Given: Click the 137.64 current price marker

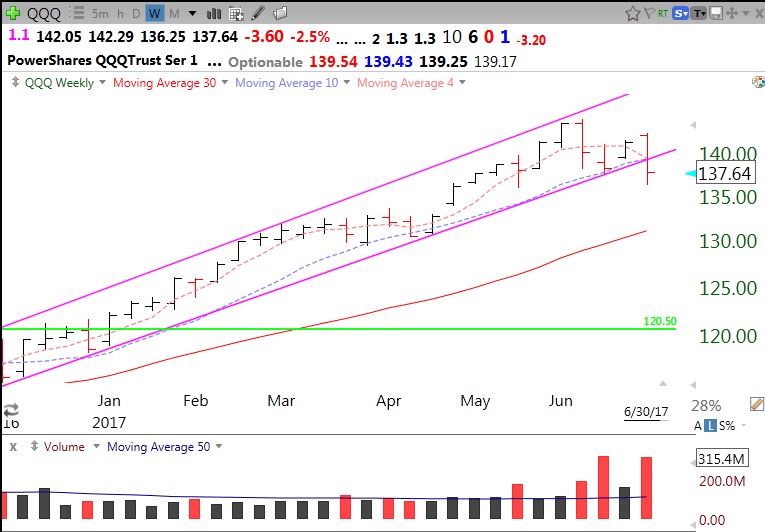Looking at the screenshot, I should (x=725, y=173).
